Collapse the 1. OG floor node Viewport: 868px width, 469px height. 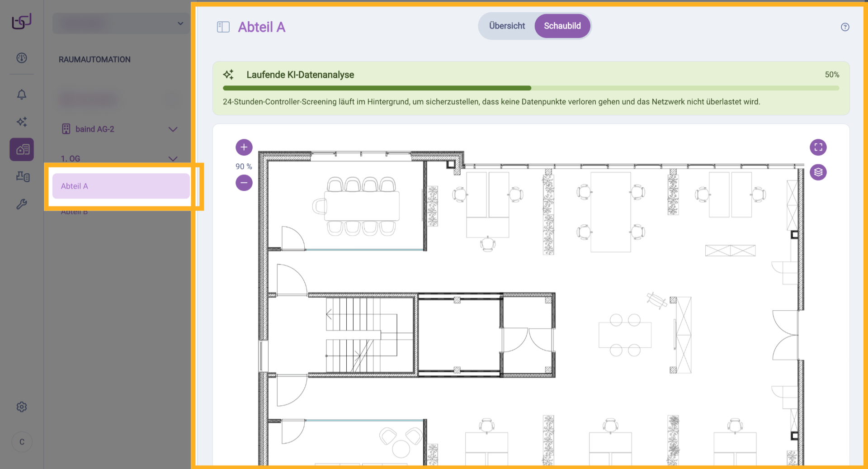(173, 159)
